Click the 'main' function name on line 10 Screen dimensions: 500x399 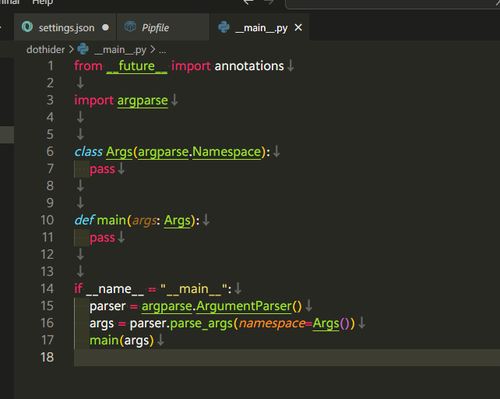point(112,220)
